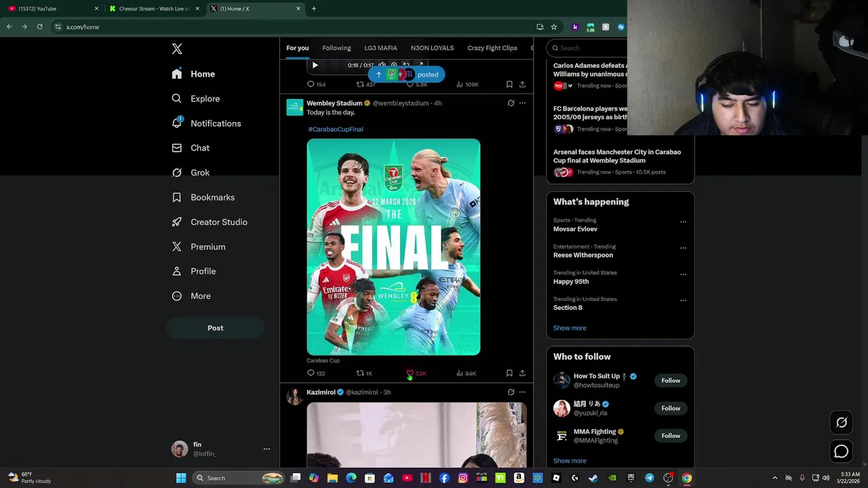Viewport: 868px width, 488px height.
Task: Open options menu for Wembley Stadium post
Action: [x=522, y=103]
